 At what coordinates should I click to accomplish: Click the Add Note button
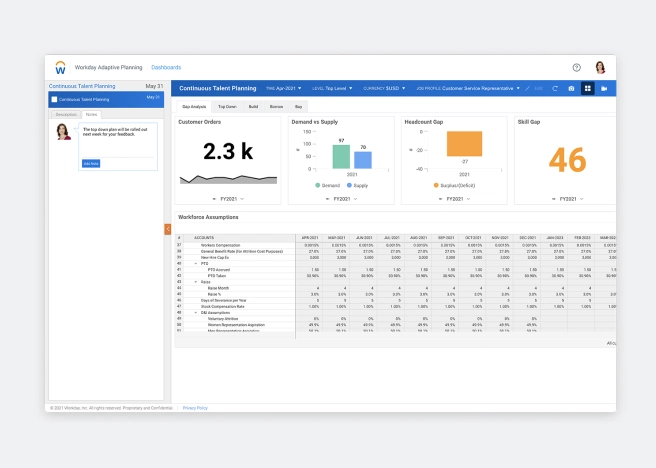[x=91, y=164]
